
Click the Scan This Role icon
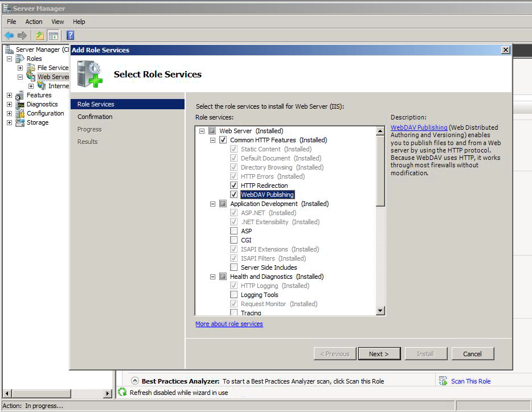coord(443,381)
